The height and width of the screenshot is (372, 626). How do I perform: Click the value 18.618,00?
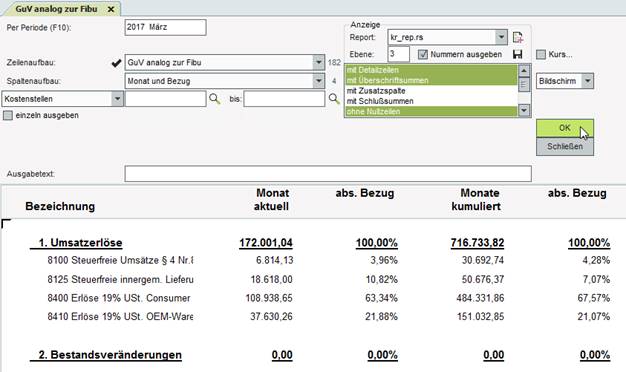(271, 279)
